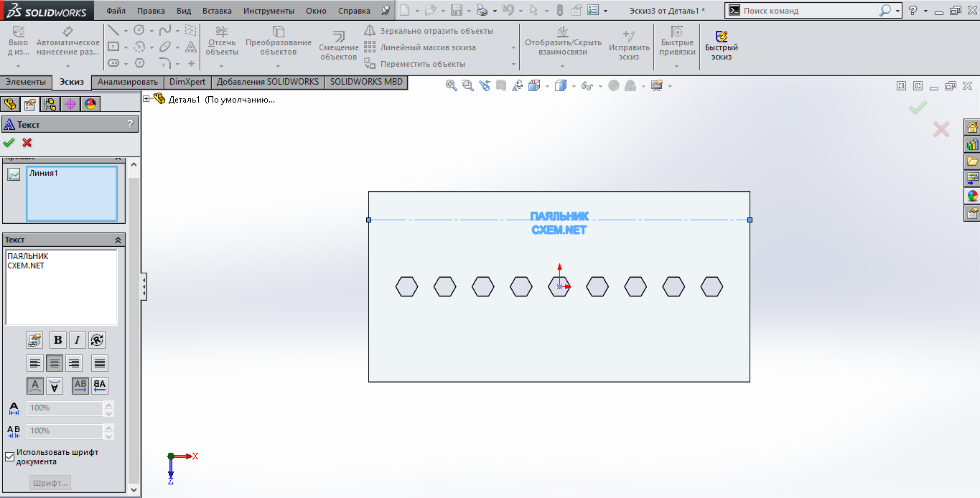Set text alignment to left
Screen dimensions: 980x498
pos(35,363)
